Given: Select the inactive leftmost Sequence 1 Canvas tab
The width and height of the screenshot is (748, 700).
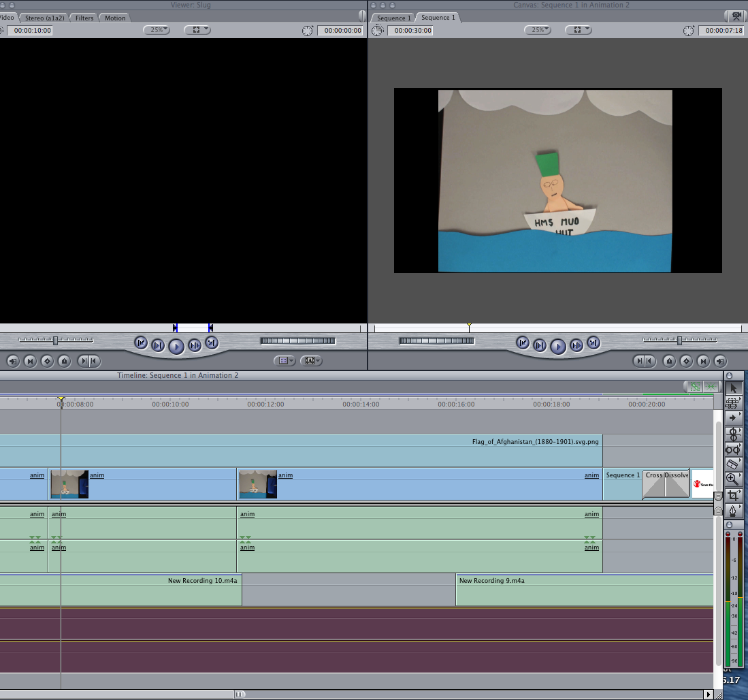Looking at the screenshot, I should pyautogui.click(x=393, y=18).
